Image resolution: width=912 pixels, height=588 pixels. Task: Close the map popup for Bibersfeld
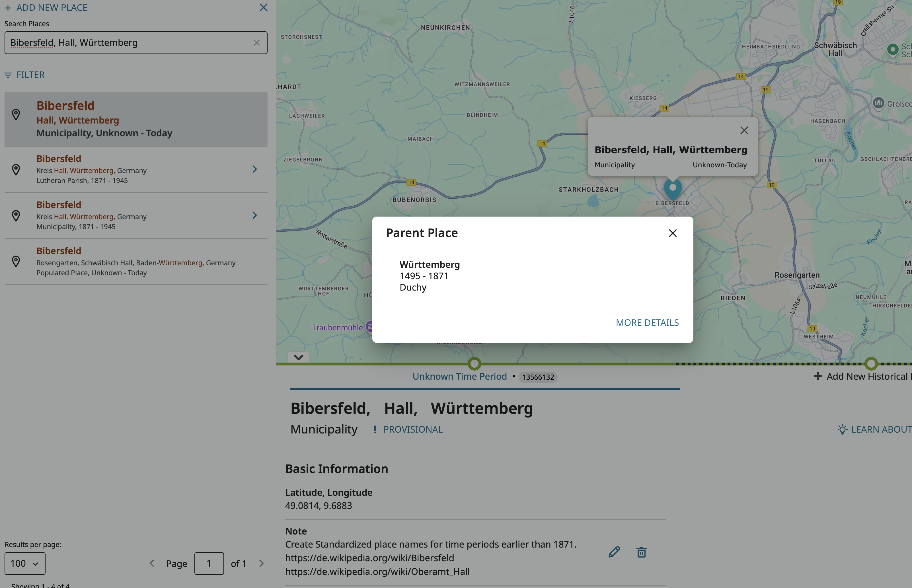[744, 131]
